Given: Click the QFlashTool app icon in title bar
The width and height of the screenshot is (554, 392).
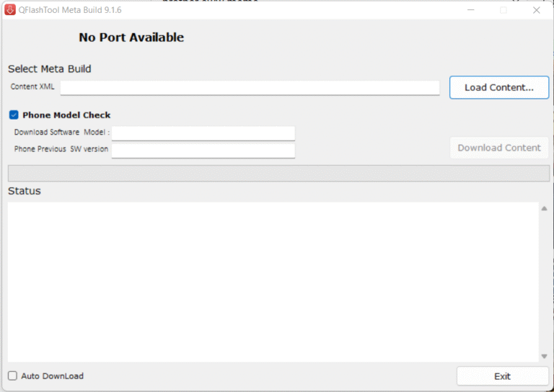Looking at the screenshot, I should (10, 10).
